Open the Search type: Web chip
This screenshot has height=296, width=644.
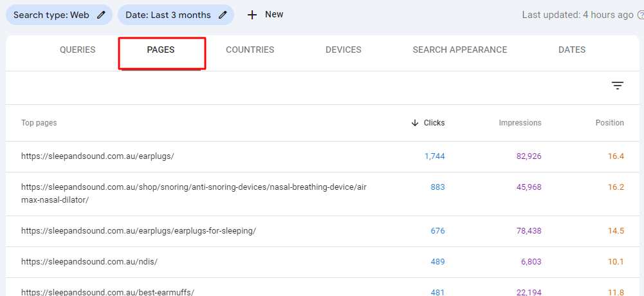pyautogui.click(x=59, y=15)
